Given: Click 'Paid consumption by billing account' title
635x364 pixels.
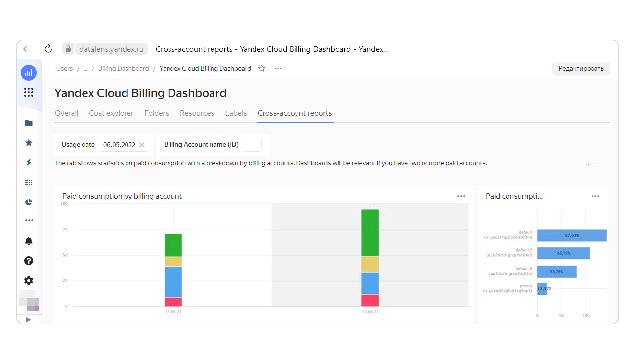Looking at the screenshot, I should [122, 196].
